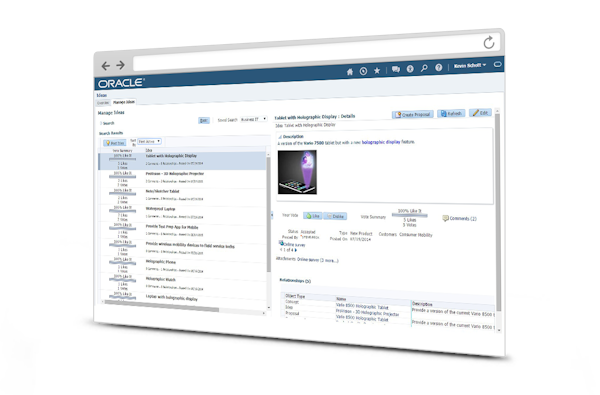Open the Sort By dropdown
The height and width of the screenshot is (395, 600).
point(149,142)
